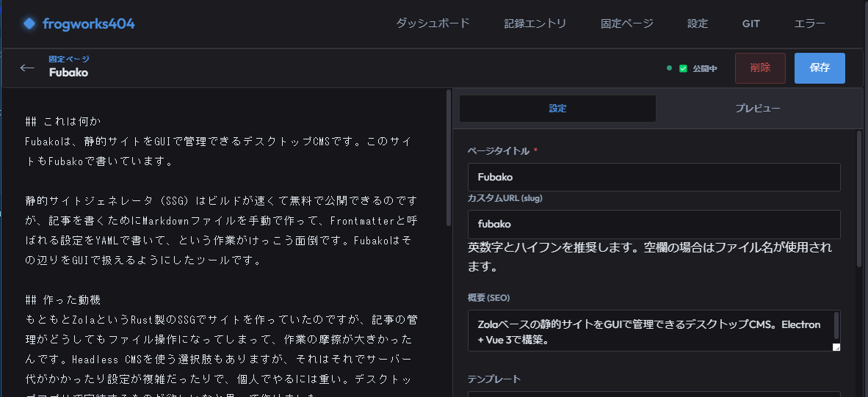
Task: Click the 'ページタイトル' label
Action: point(499,151)
